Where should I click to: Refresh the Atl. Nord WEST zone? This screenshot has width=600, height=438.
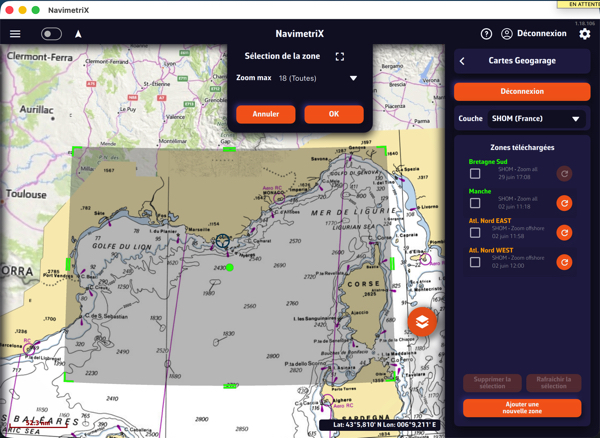564,262
